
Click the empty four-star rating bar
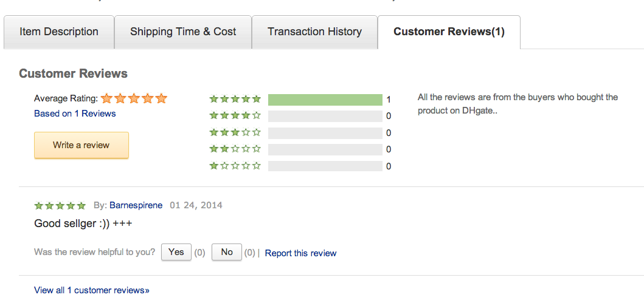(x=325, y=116)
